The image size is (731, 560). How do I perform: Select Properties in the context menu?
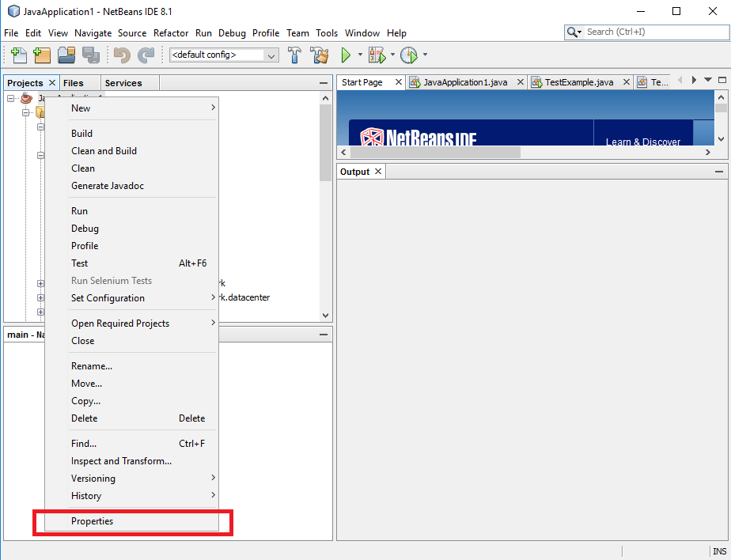click(132, 521)
